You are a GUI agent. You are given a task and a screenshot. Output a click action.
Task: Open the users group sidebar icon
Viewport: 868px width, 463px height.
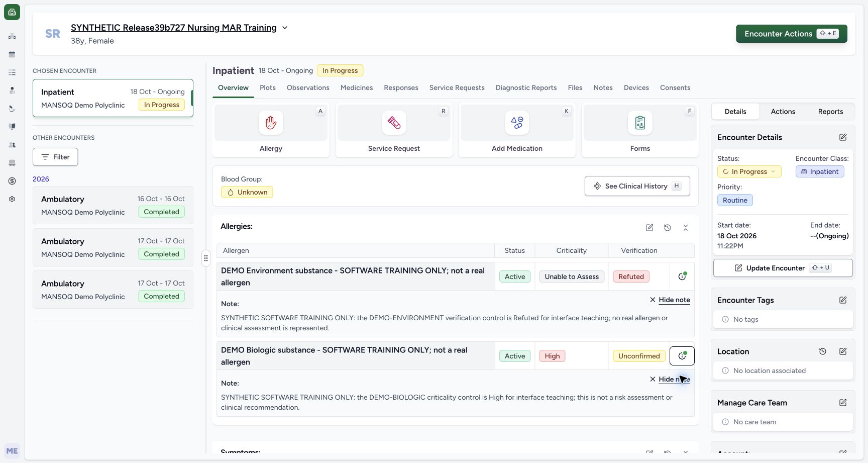click(x=12, y=145)
